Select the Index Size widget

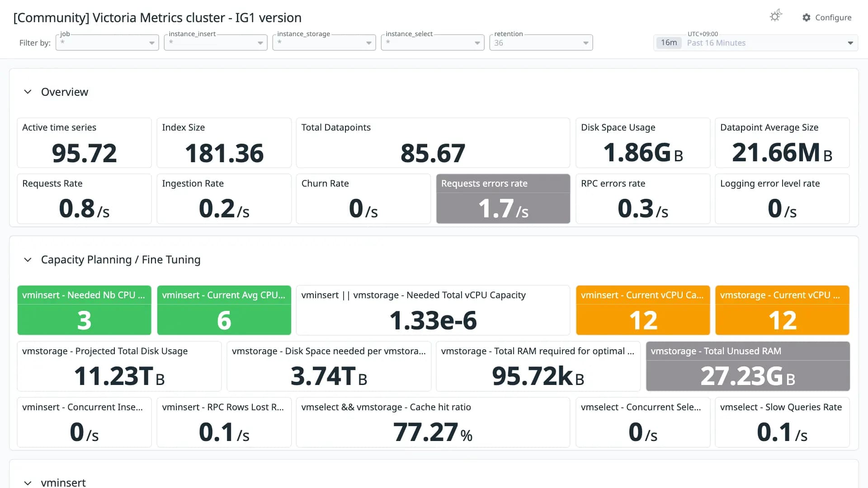[224, 143]
